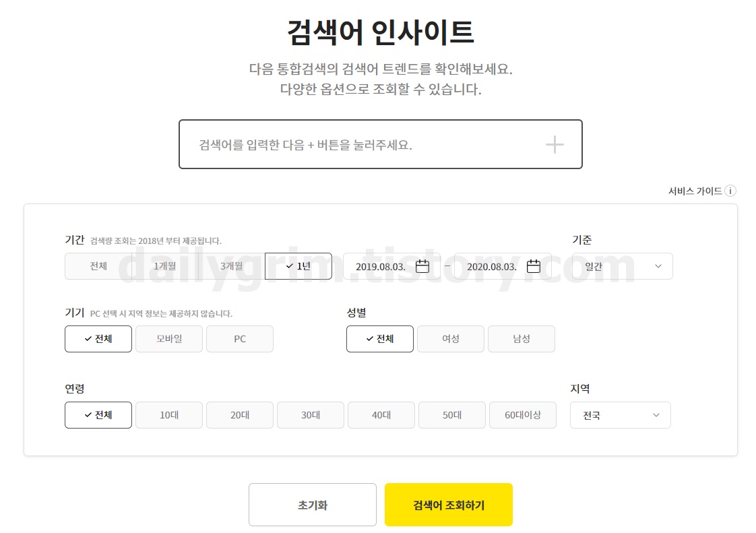
Task: Open the 서비스 가이드 link
Action: click(x=695, y=191)
